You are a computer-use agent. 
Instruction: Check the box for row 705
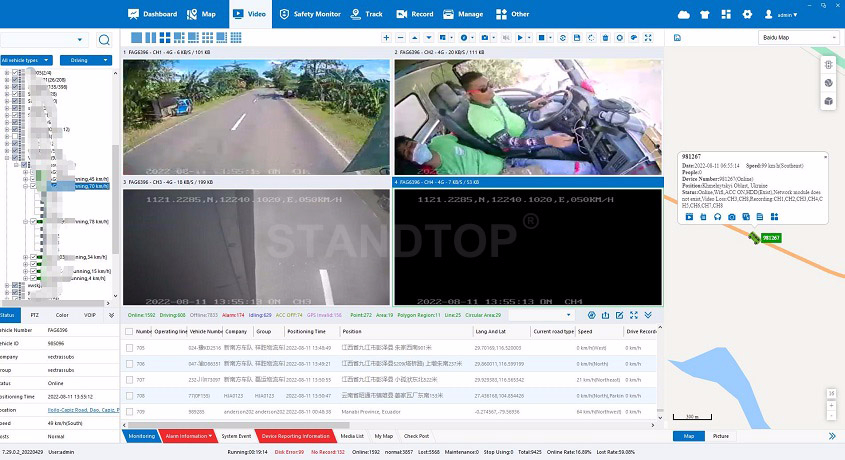128,348
